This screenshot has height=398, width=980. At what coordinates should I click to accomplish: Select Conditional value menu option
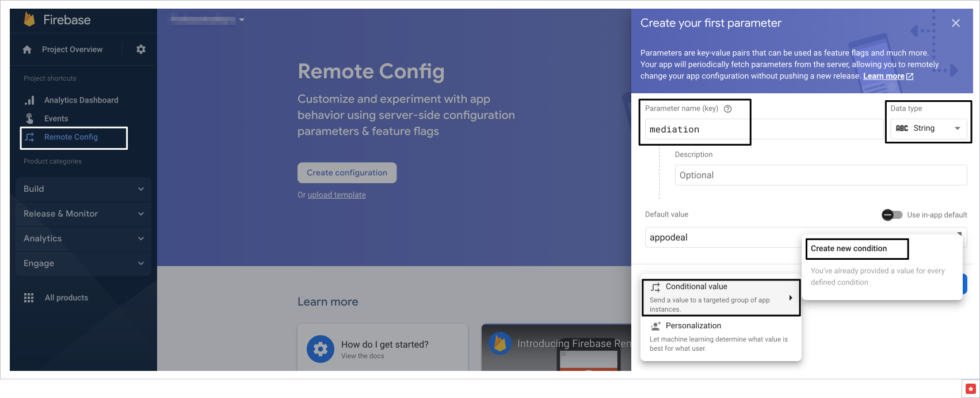click(x=720, y=297)
